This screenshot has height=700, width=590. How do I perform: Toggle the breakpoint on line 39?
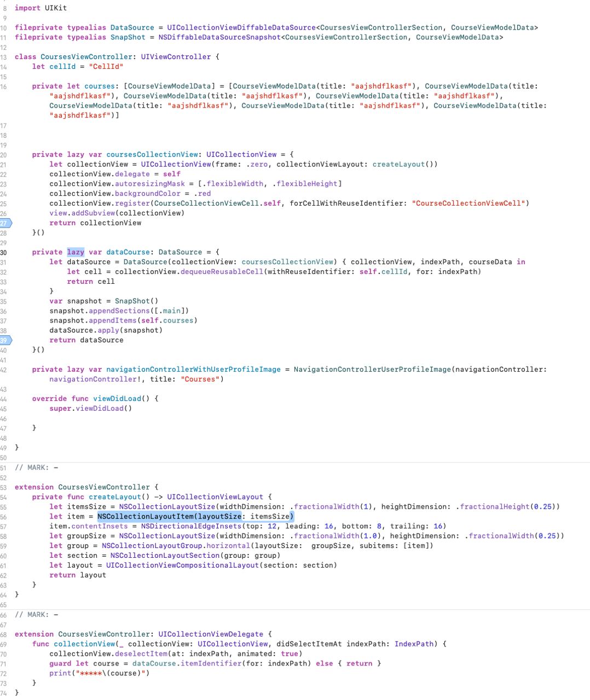tap(5, 340)
